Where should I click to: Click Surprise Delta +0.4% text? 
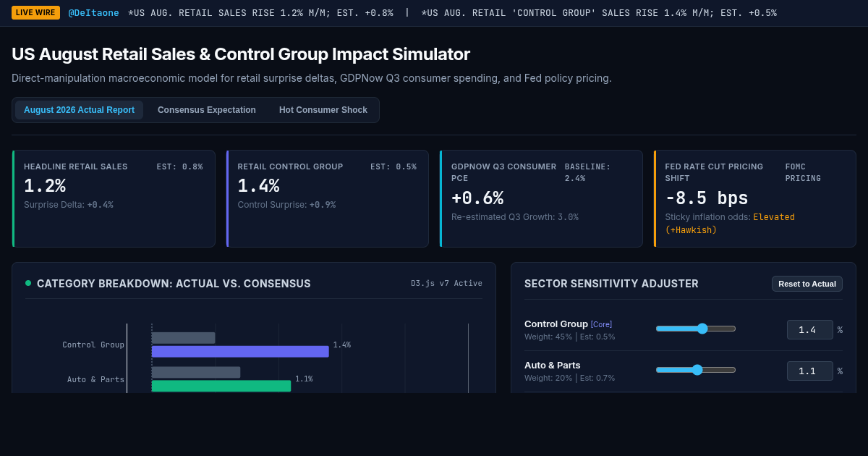(69, 205)
